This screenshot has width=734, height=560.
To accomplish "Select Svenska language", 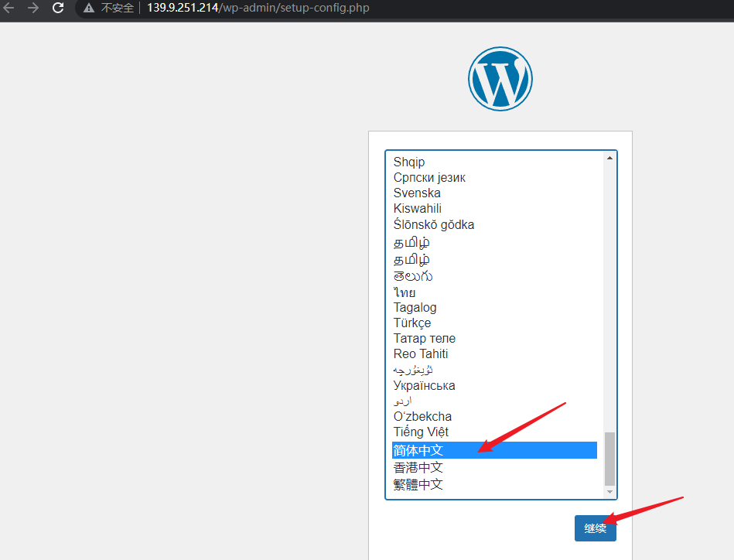I will pyautogui.click(x=494, y=193).
